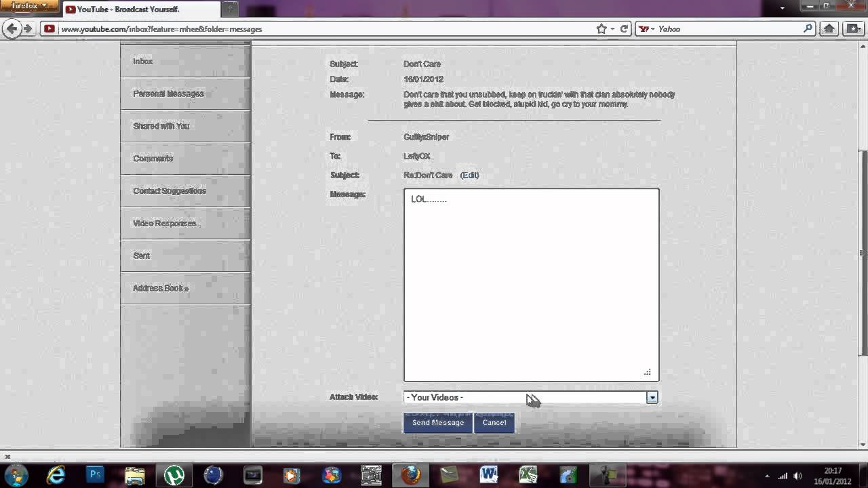Open the Firefox application menu

[29, 6]
